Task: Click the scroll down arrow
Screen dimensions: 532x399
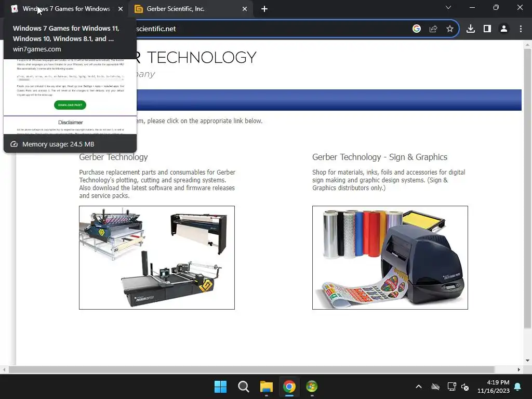Action: [x=527, y=361]
